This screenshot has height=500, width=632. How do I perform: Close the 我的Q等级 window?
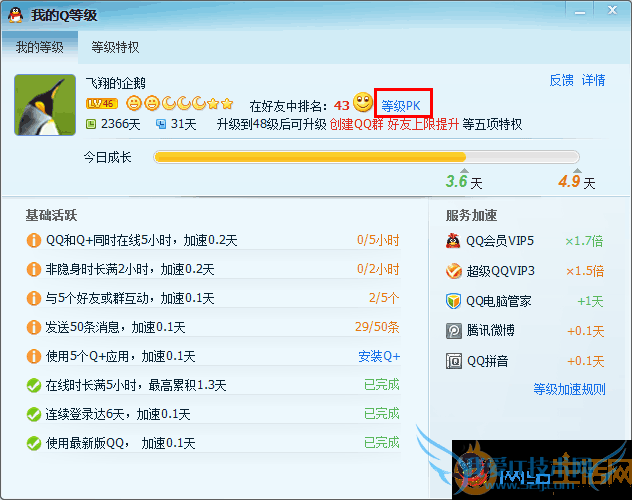pos(613,10)
